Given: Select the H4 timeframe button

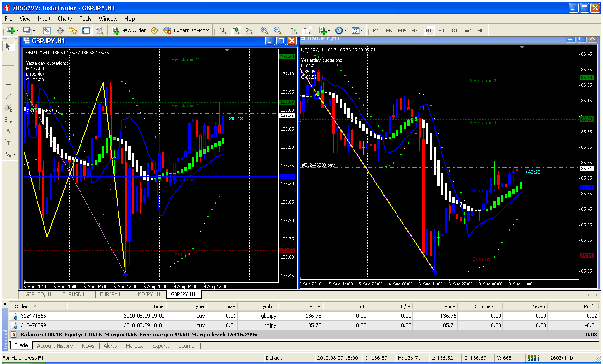Looking at the screenshot, I should pyautogui.click(x=441, y=30).
